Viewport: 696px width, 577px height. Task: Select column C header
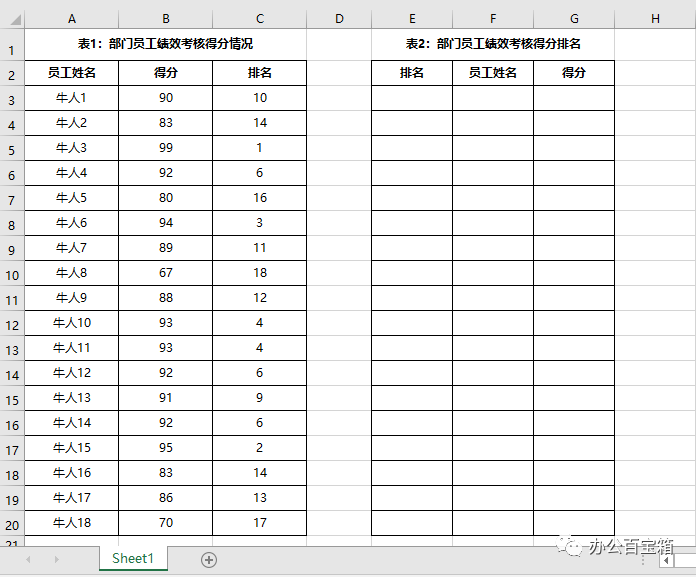pyautogui.click(x=260, y=19)
